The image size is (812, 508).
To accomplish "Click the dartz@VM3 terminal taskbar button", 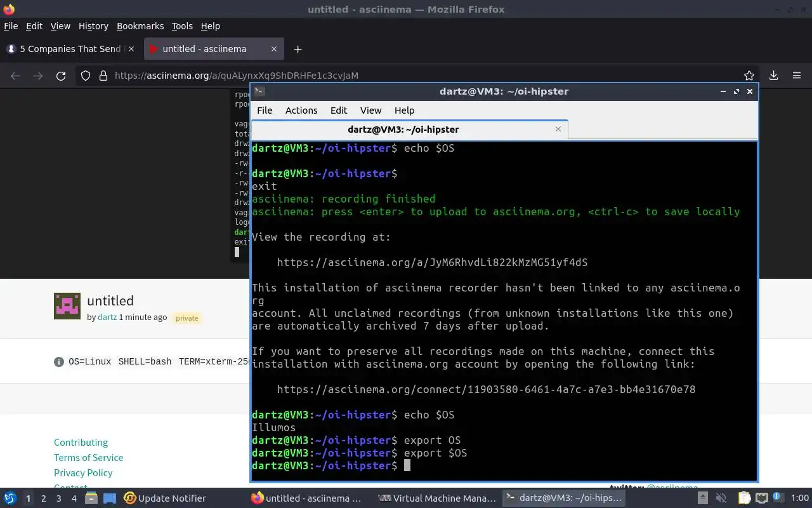I will (564, 498).
